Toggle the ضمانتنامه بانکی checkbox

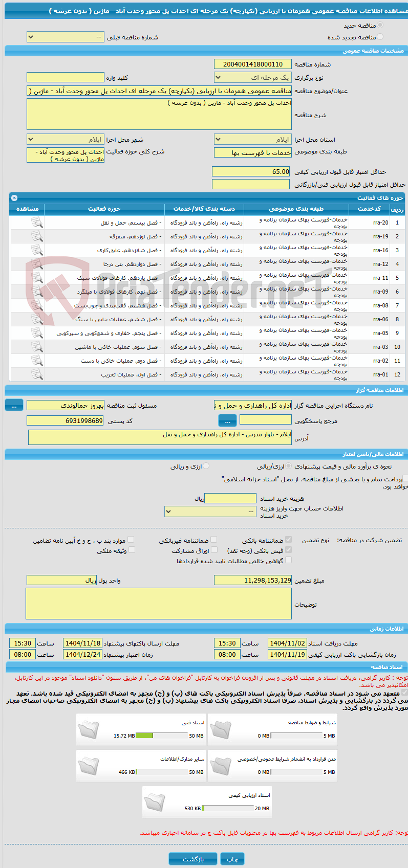point(289,540)
